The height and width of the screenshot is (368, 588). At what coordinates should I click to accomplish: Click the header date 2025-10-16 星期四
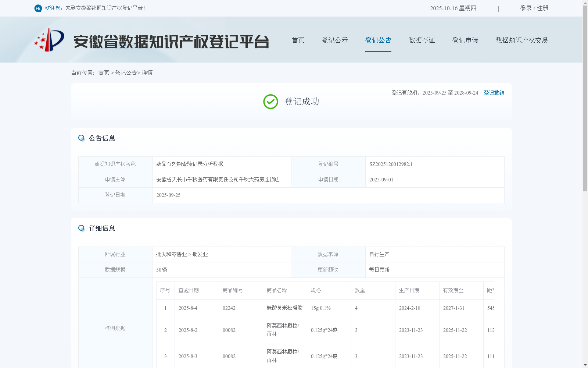click(x=453, y=8)
